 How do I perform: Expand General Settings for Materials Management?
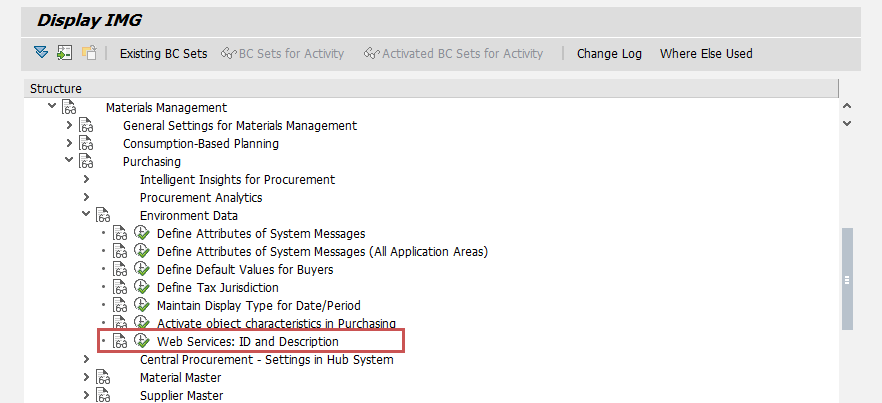[x=70, y=125]
